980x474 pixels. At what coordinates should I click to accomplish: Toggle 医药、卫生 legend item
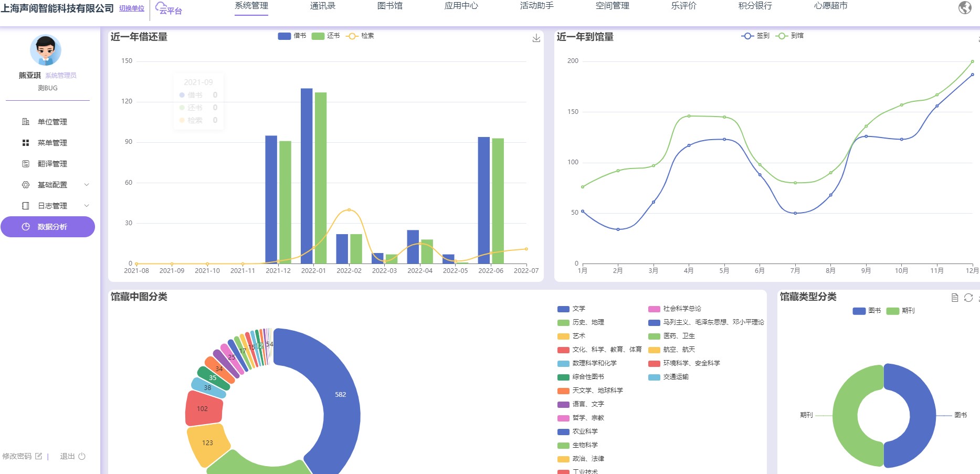(671, 336)
